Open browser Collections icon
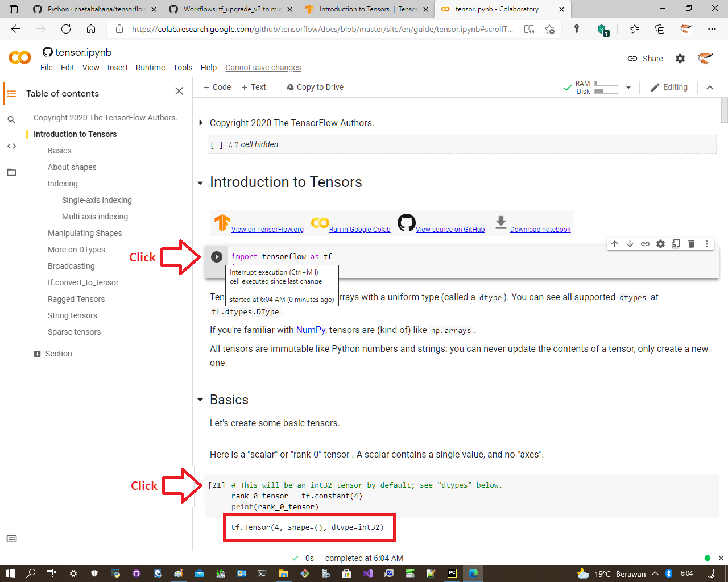The height and width of the screenshot is (582, 728). coord(660,29)
